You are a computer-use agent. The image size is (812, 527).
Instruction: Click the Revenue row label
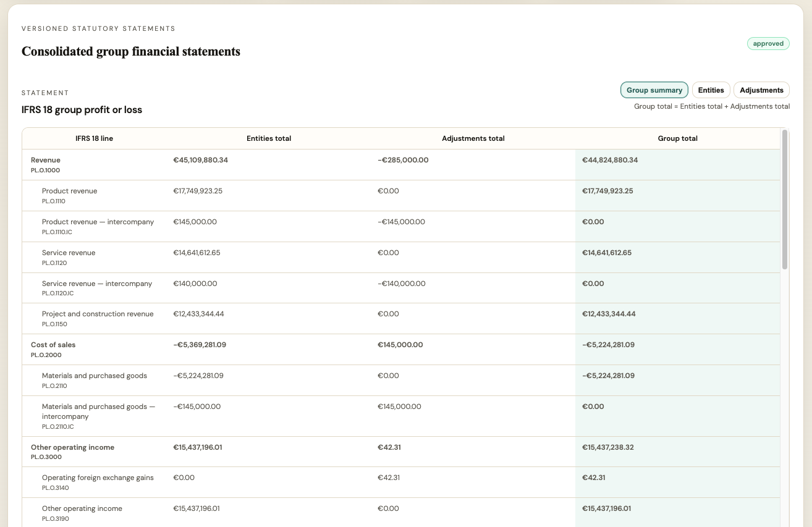pos(46,160)
